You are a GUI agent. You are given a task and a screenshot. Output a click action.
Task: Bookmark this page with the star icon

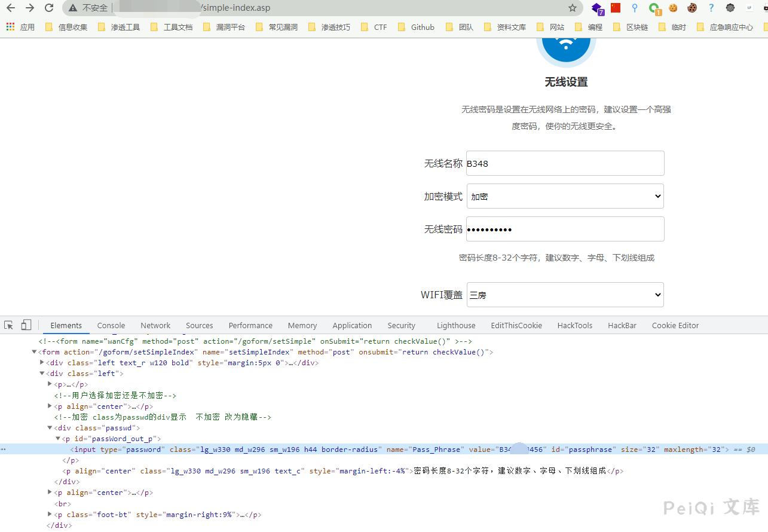(x=573, y=8)
